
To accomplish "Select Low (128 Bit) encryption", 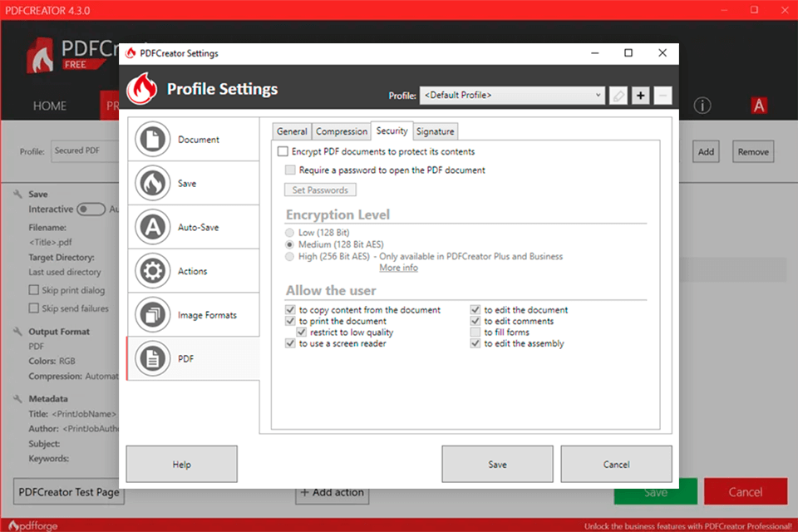I will (289, 233).
